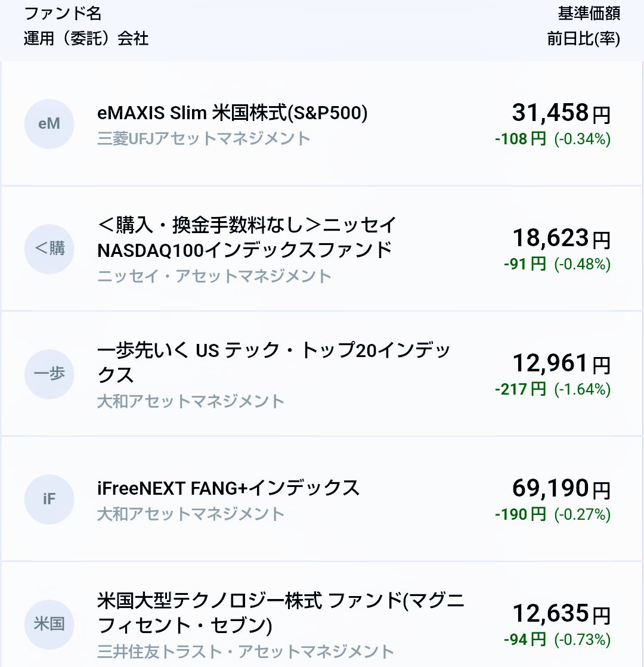Click the -217円 (-1.64%) change

[x=553, y=389]
